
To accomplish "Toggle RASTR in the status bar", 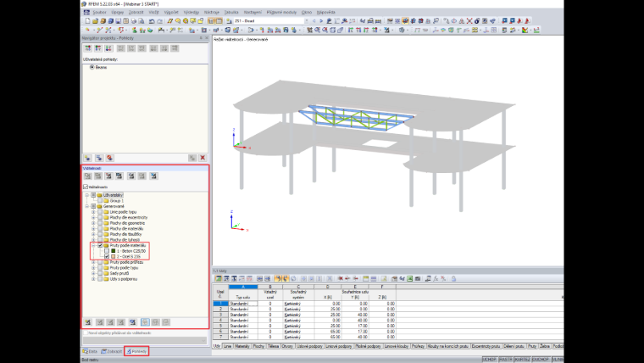I will coord(506,360).
